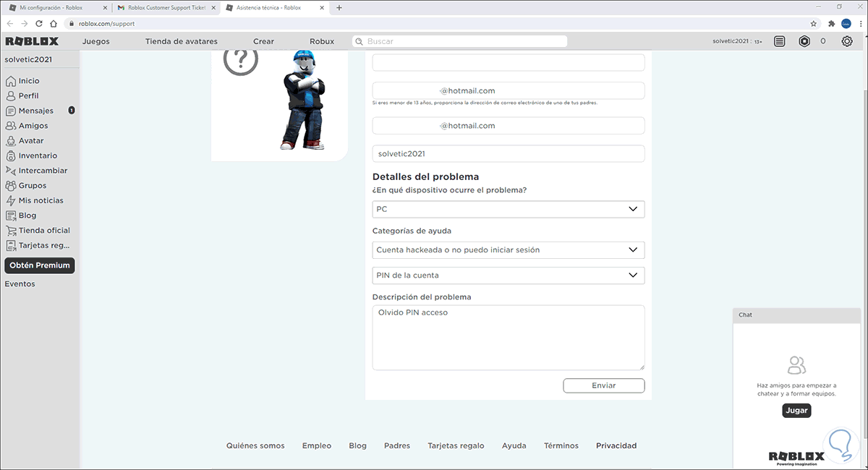Open Robux in top navigation
Screen dimensions: 868x470
coord(322,41)
